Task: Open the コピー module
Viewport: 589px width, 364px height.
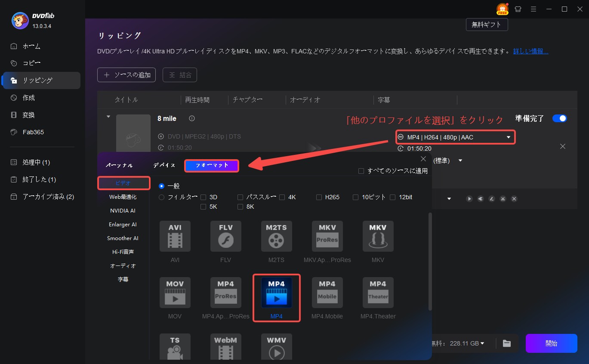Action: pyautogui.click(x=41, y=63)
